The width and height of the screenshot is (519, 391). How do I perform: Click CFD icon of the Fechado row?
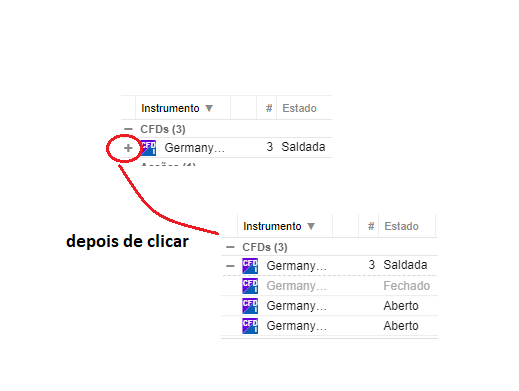pos(250,286)
